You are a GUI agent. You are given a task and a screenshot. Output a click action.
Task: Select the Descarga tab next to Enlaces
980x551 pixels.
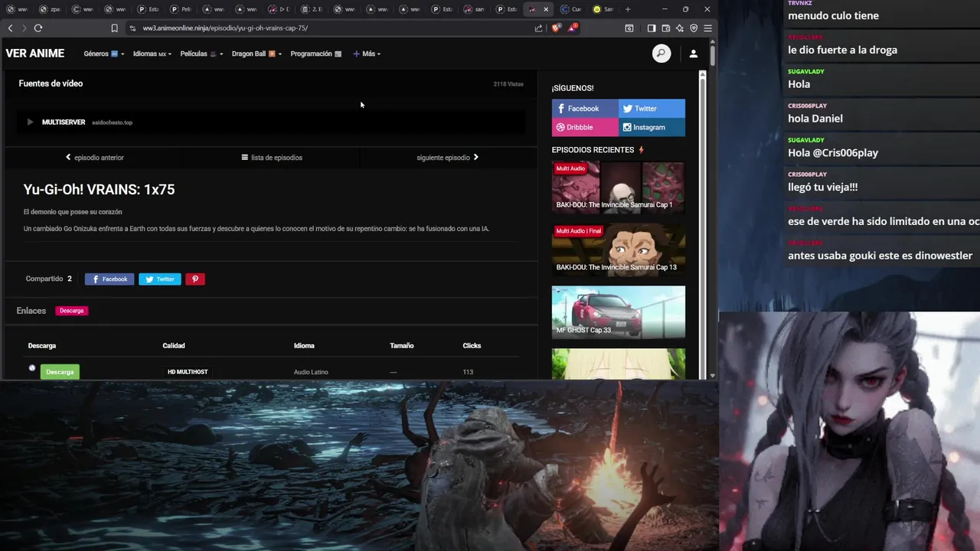point(71,311)
